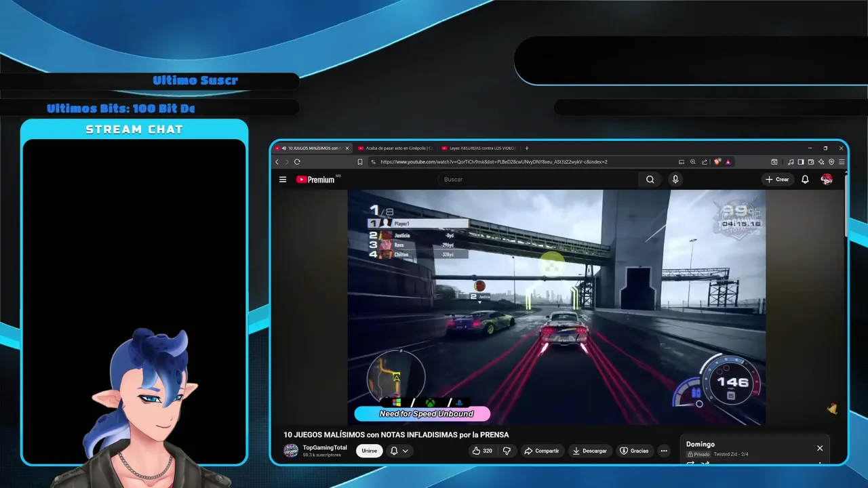The image size is (868, 488).
Task: Open the browser hamburger main menu
Action: pyautogui.click(x=842, y=162)
